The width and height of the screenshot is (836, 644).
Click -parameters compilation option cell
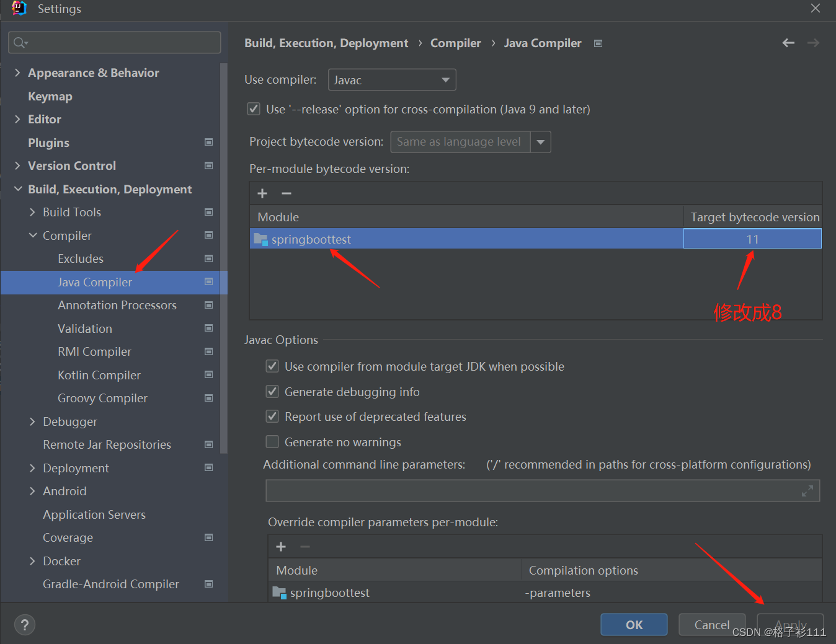(x=558, y=593)
